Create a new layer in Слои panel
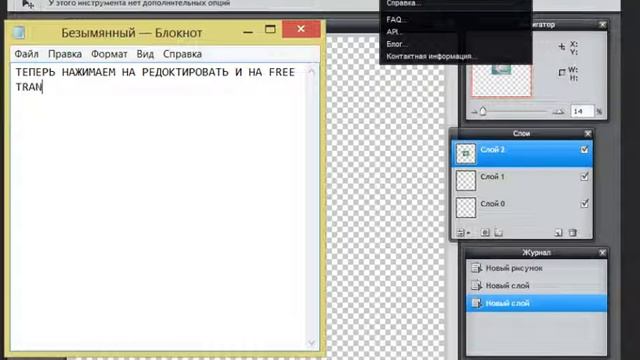This screenshot has height=360, width=640. [x=558, y=233]
